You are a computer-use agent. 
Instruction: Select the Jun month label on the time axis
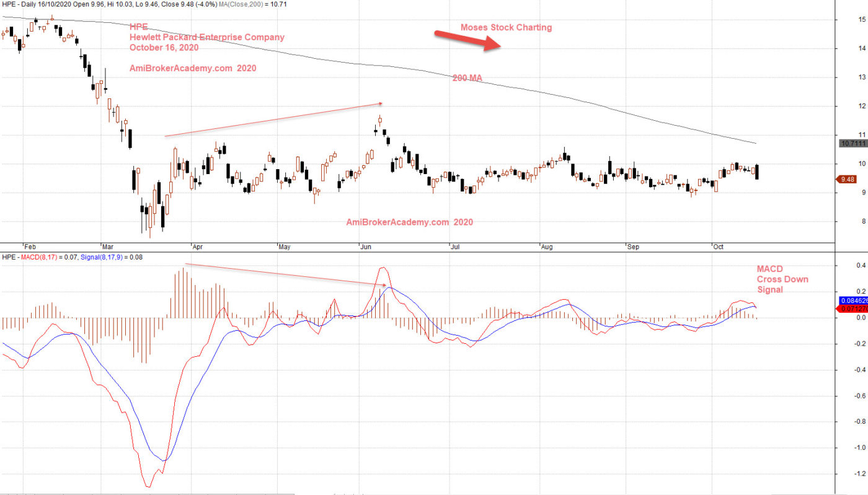pyautogui.click(x=366, y=247)
